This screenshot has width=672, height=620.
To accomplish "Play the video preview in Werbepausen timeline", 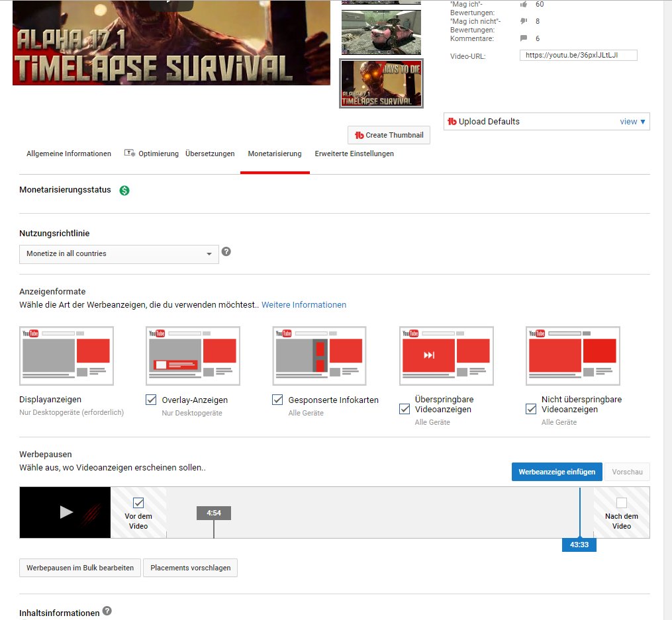I will pyautogui.click(x=65, y=512).
